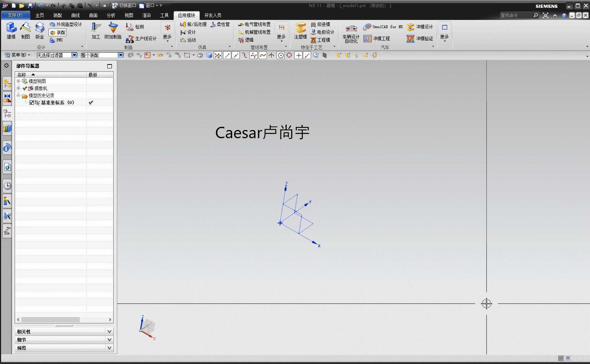
Task: Switch to the 渲染 ribbon tab
Action: (146, 15)
